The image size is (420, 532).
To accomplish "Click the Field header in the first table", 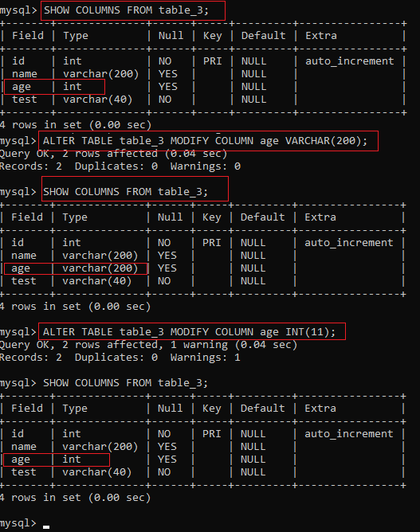I will point(28,36).
